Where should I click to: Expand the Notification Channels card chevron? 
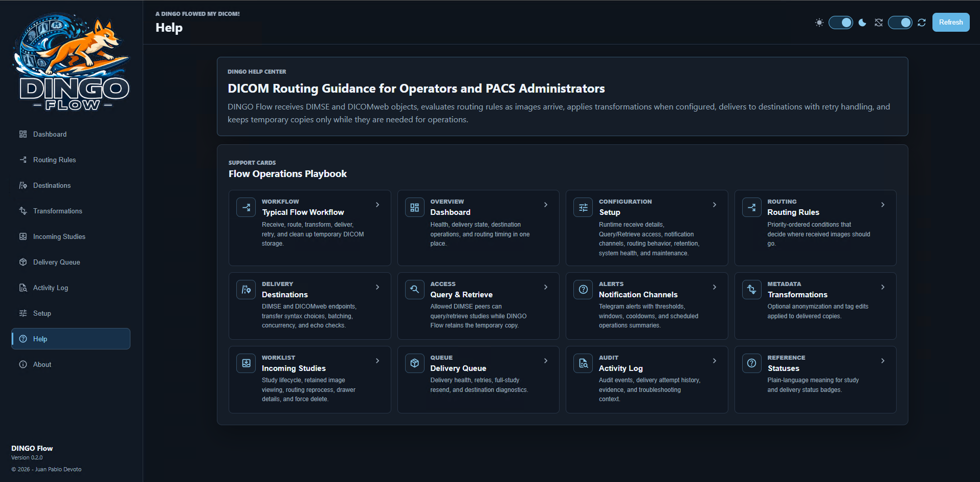tap(715, 287)
